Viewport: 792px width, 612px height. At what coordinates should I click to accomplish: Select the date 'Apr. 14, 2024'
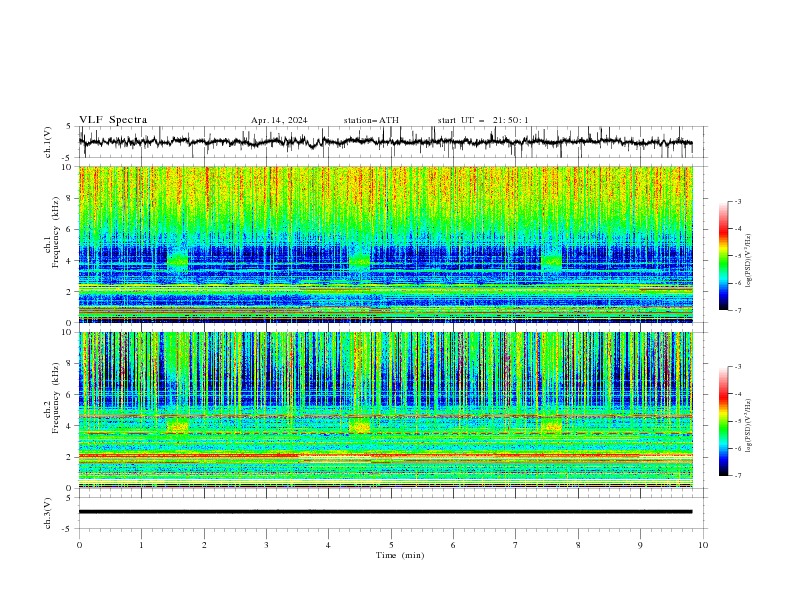[279, 120]
